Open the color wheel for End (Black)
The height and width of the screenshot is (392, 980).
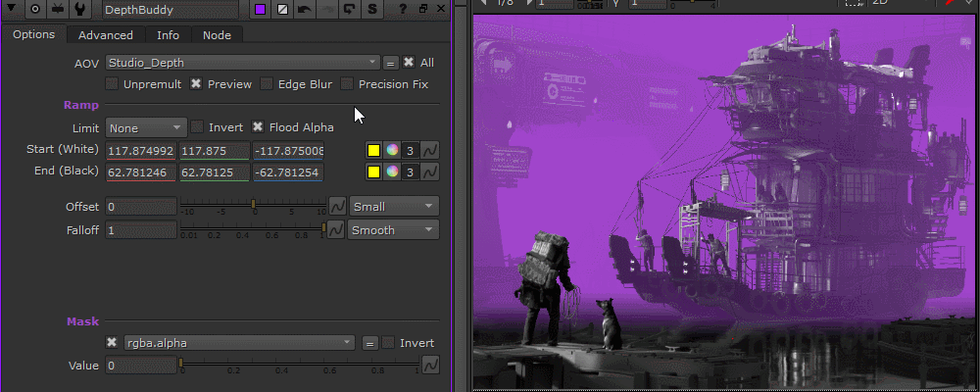pyautogui.click(x=392, y=171)
